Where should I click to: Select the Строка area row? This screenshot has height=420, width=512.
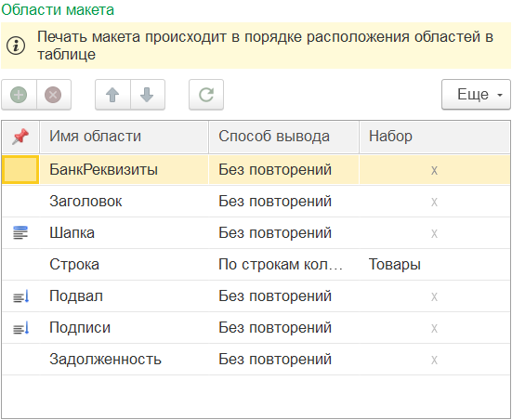pyautogui.click(x=256, y=265)
